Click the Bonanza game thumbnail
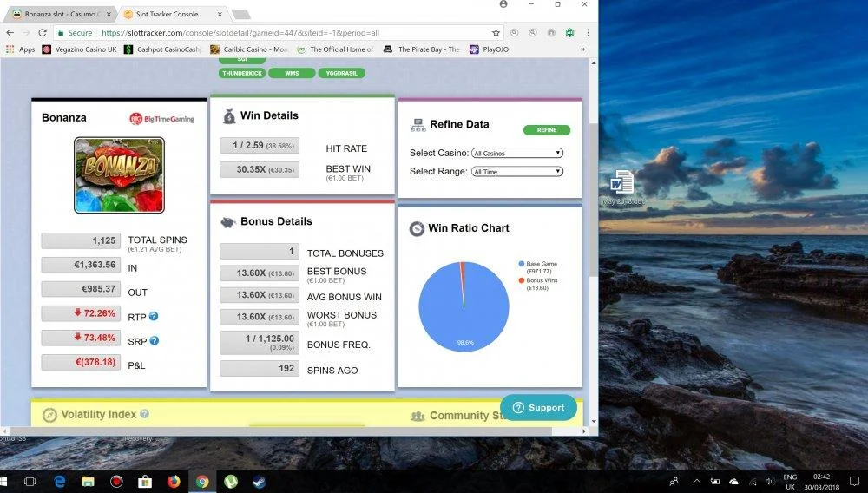This screenshot has height=493, width=868. (119, 174)
